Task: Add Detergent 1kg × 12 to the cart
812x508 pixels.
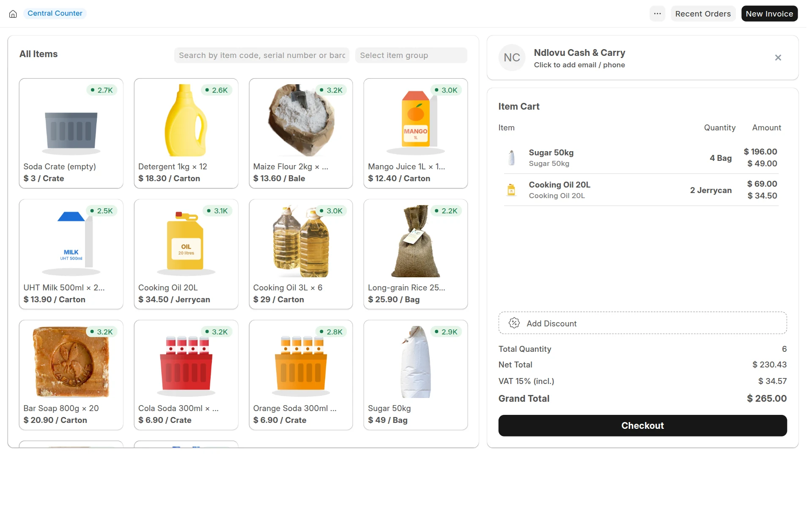Action: (186, 133)
